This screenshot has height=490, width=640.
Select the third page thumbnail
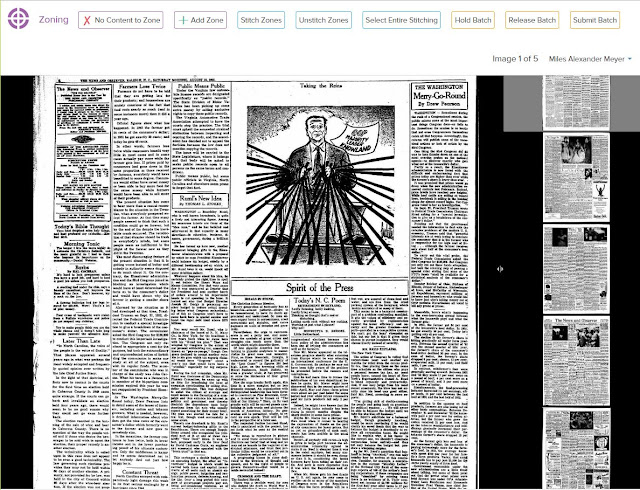(x=576, y=270)
